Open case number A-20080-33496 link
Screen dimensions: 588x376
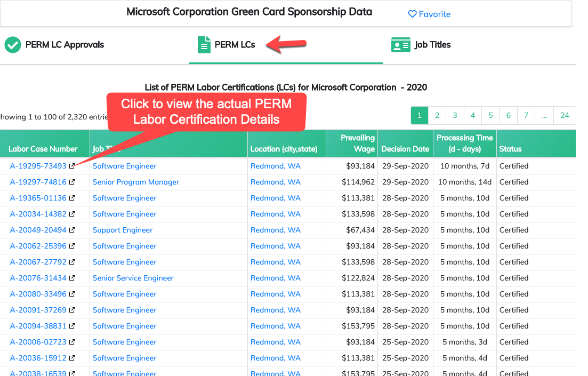pyautogui.click(x=38, y=294)
